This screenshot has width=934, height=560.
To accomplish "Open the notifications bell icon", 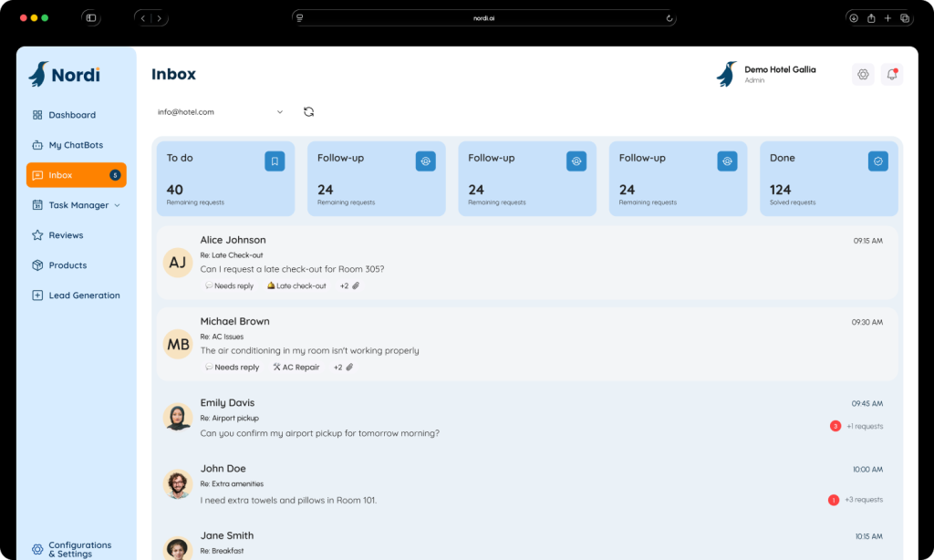I will pyautogui.click(x=892, y=75).
